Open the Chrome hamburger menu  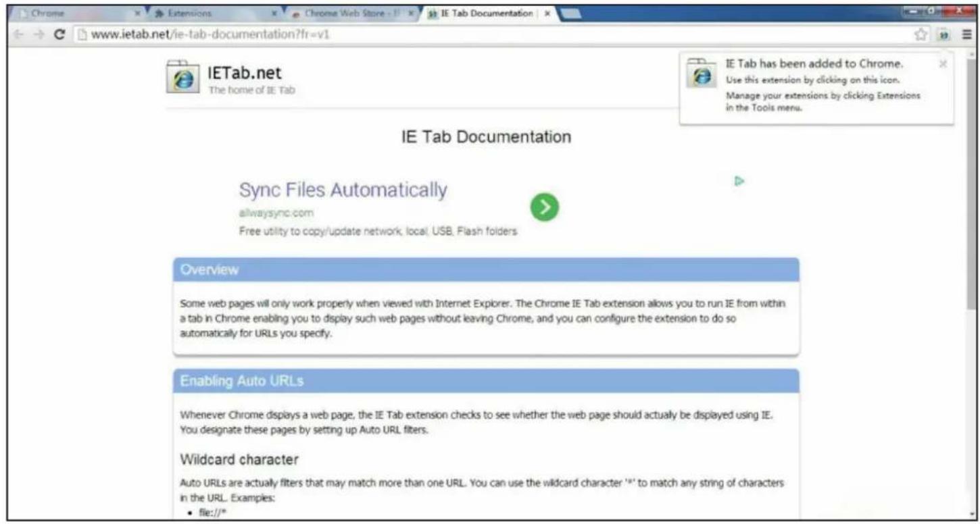(966, 35)
